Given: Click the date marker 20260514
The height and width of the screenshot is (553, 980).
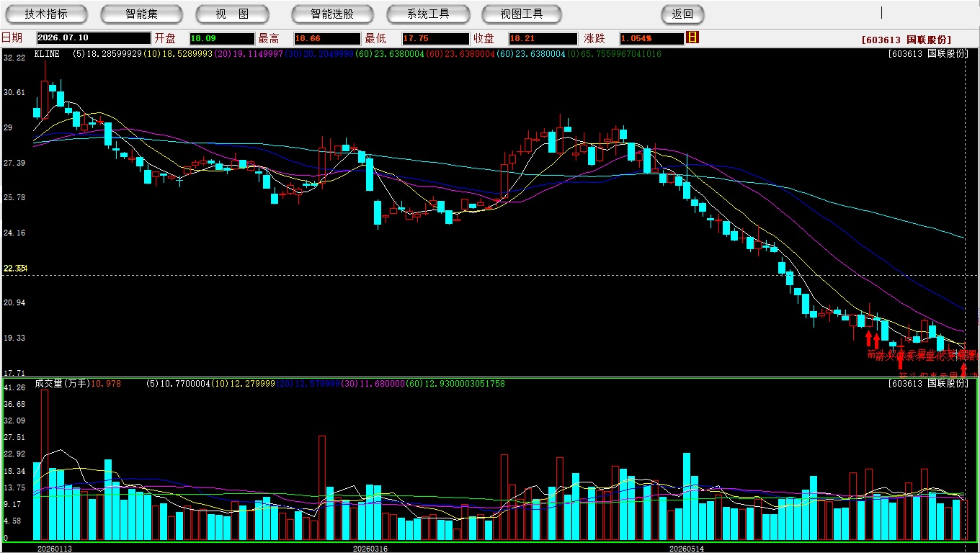Looking at the screenshot, I should coord(687,549).
